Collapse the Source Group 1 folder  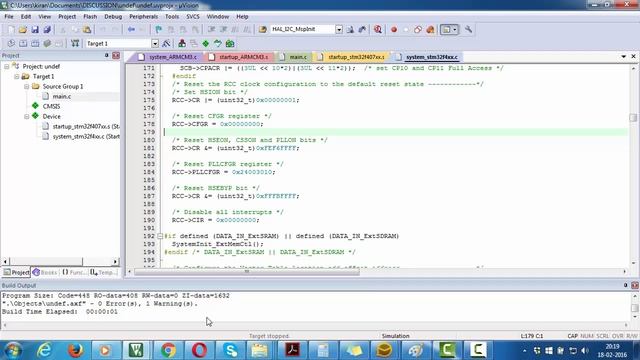click(27, 87)
